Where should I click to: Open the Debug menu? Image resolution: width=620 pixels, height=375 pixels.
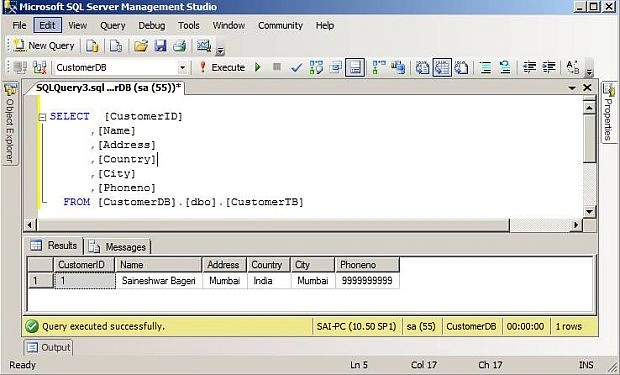pos(151,26)
